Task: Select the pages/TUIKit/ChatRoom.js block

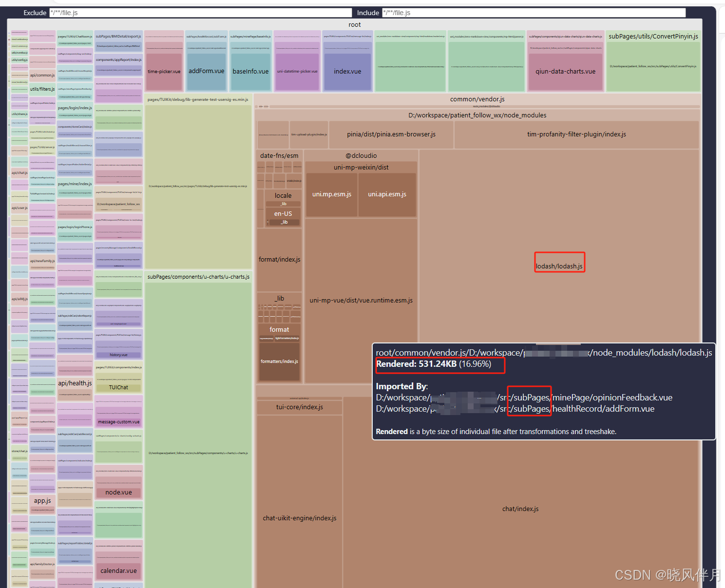Action: tap(75, 37)
